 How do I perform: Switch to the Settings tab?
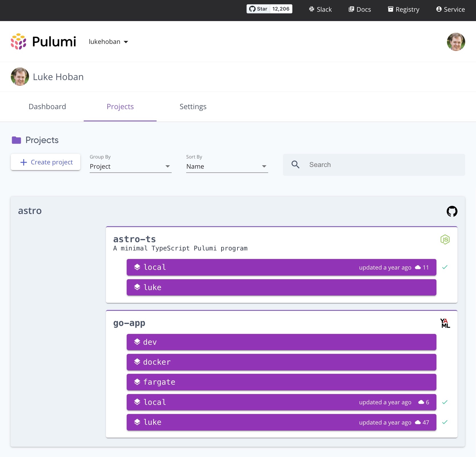(193, 107)
